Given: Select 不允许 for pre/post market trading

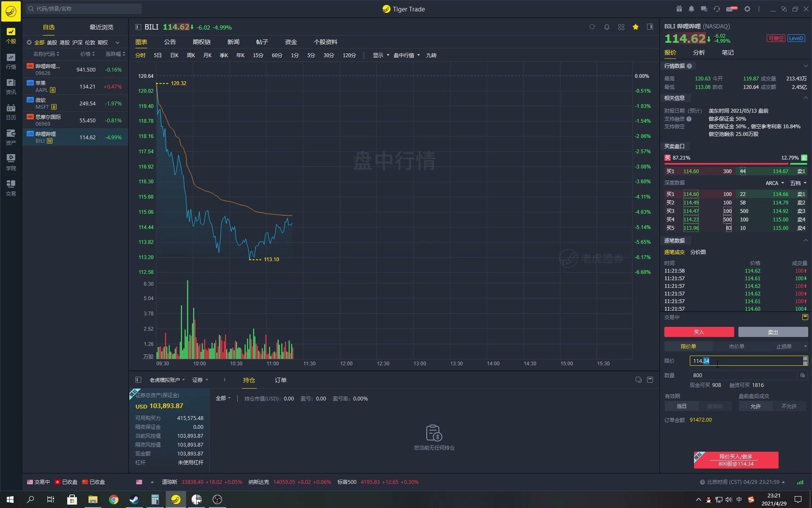Looking at the screenshot, I should coord(789,406).
